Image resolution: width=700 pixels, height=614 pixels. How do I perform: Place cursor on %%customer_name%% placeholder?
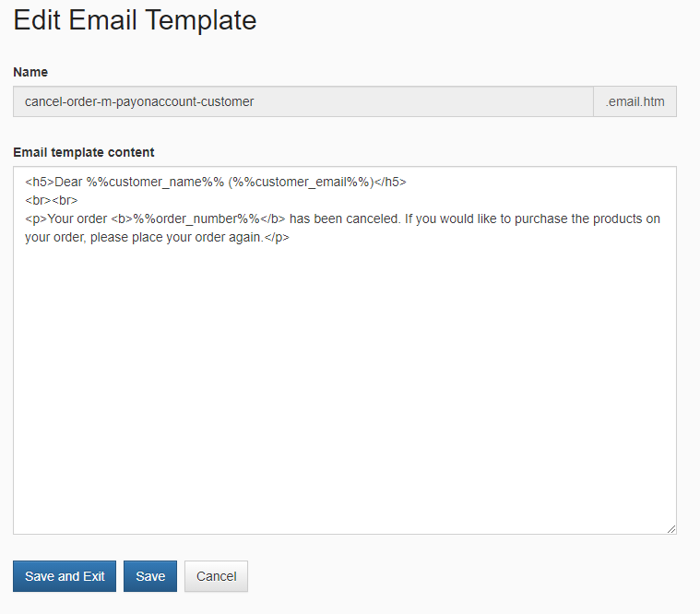pyautogui.click(x=155, y=182)
